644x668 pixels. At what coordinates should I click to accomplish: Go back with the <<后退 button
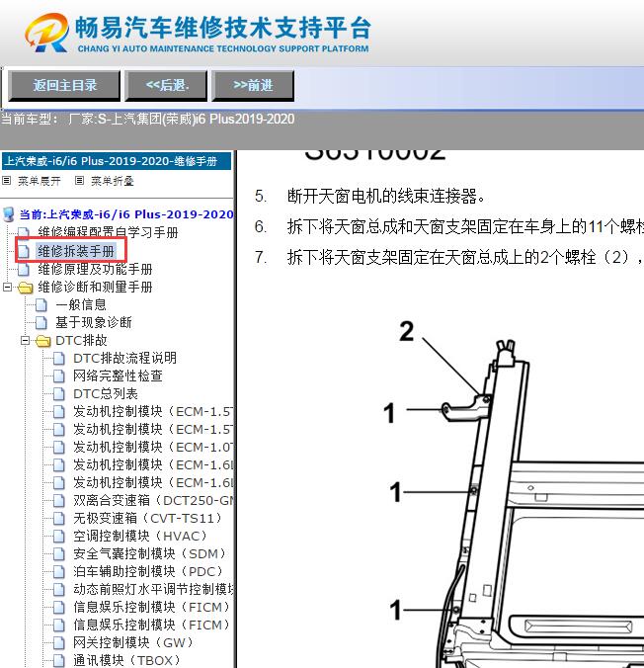[166, 86]
